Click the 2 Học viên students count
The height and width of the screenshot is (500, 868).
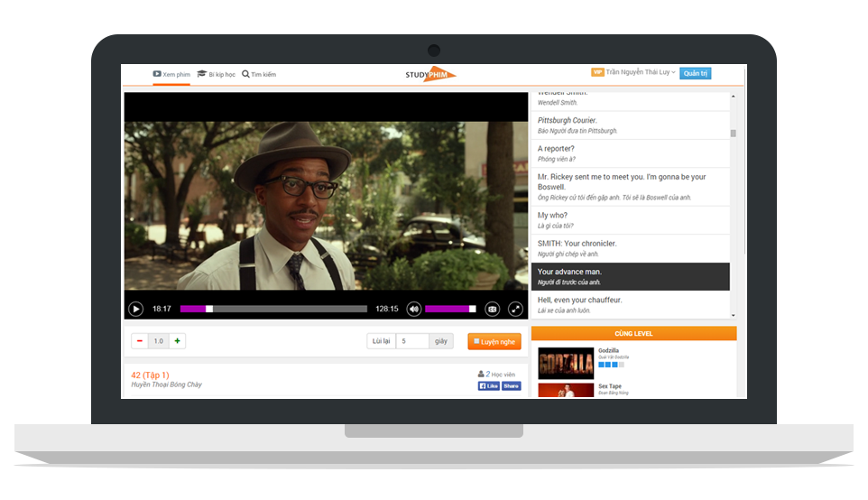tap(496, 375)
